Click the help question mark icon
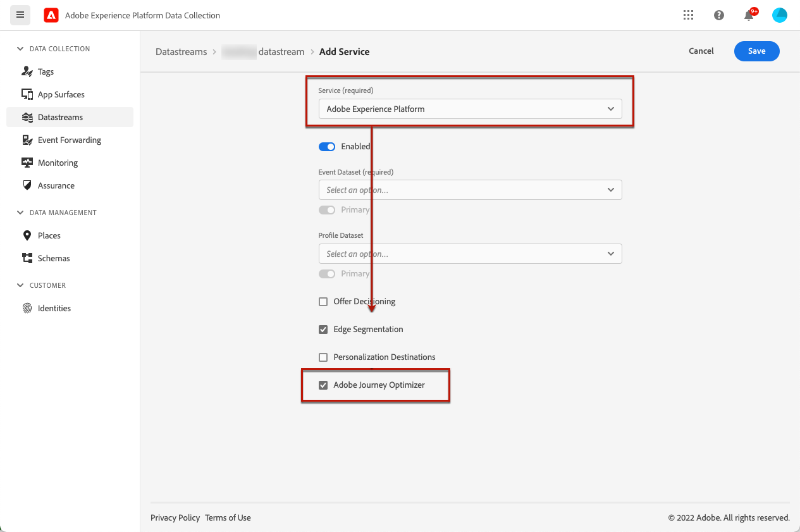Screen dimensions: 800x532 (x=719, y=15)
